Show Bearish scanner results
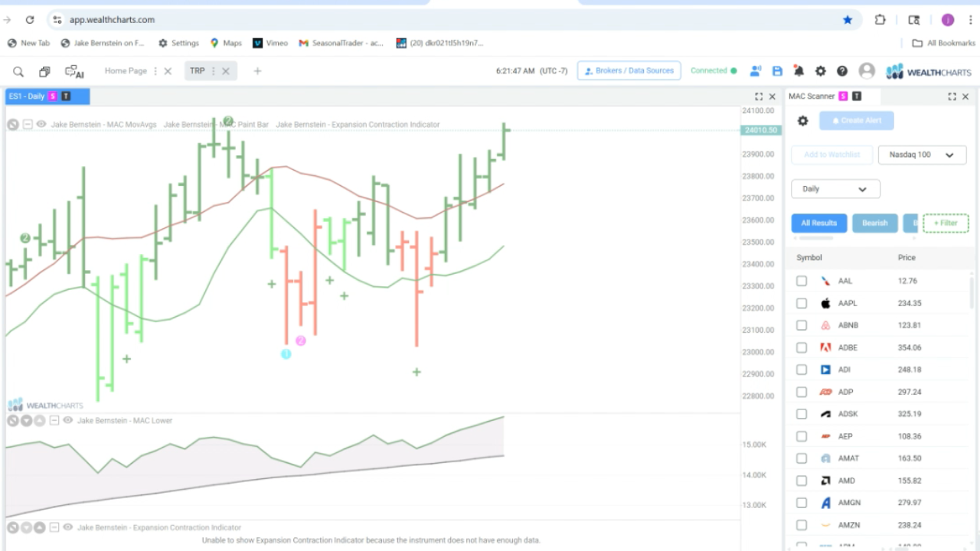The height and width of the screenshot is (551, 980). click(875, 223)
